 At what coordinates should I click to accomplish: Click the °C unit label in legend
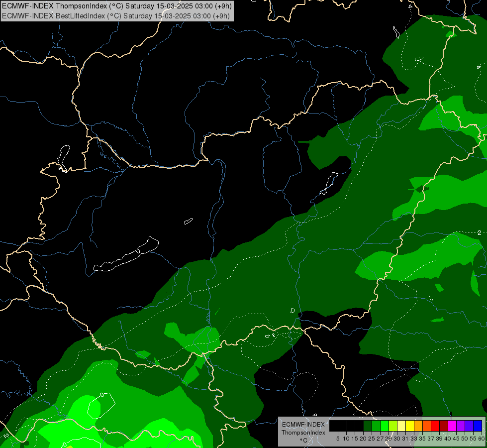tap(304, 440)
